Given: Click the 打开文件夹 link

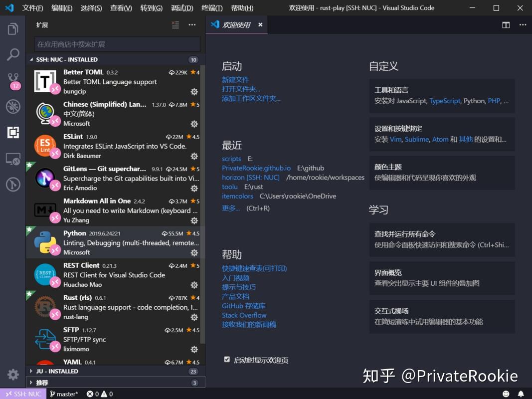Looking at the screenshot, I should point(241,89).
